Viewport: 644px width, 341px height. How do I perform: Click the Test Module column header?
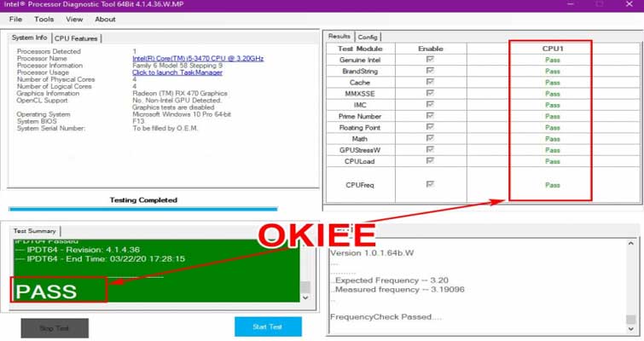(360, 49)
